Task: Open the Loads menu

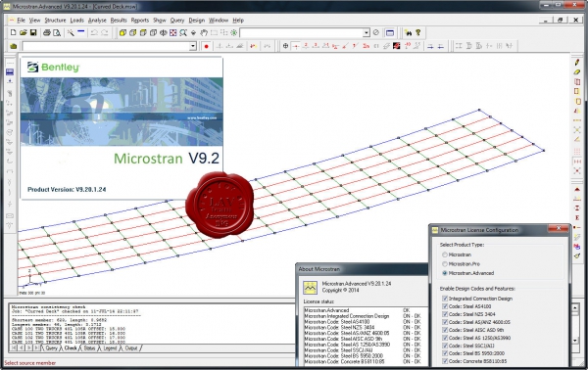Action: (x=76, y=21)
